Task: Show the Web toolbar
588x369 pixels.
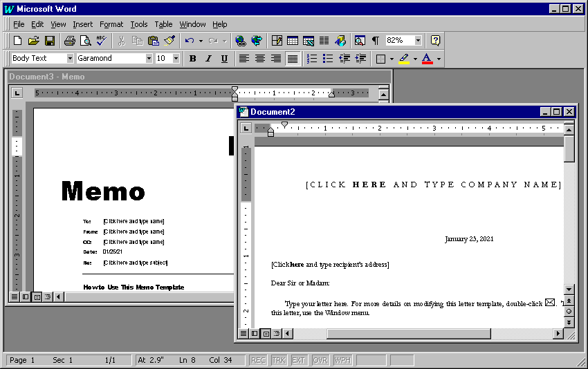Action: coord(257,41)
